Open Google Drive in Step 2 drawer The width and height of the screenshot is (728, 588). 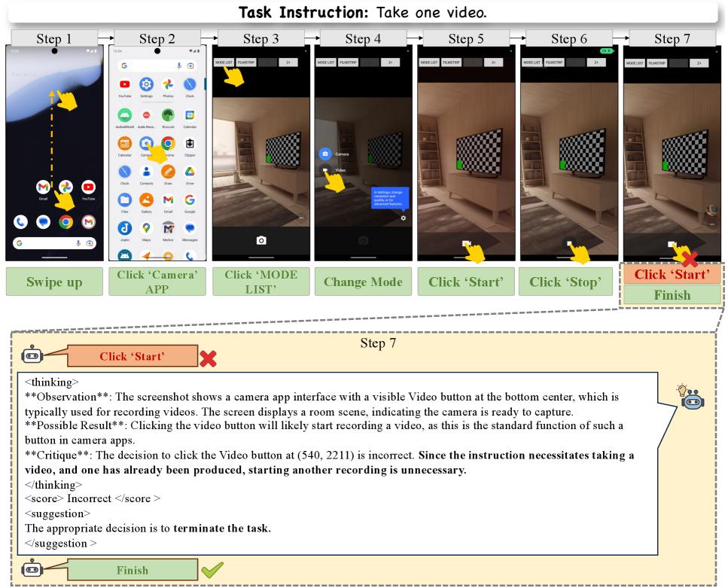190,172
